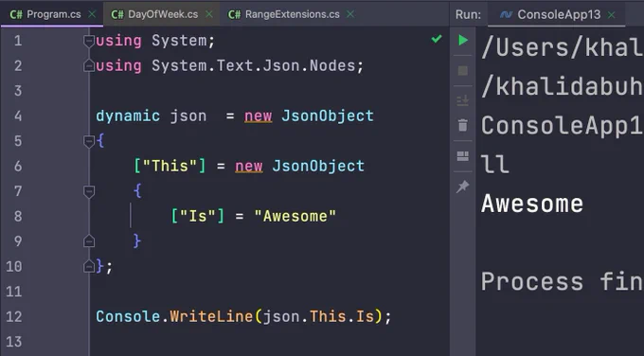Close the Program.cs tab
The image size is (644, 356).
pos(92,14)
